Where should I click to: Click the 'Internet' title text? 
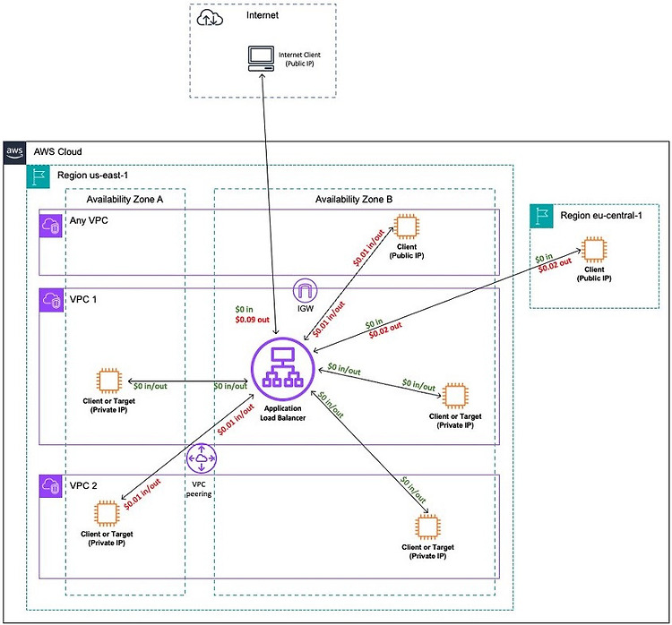click(x=263, y=15)
